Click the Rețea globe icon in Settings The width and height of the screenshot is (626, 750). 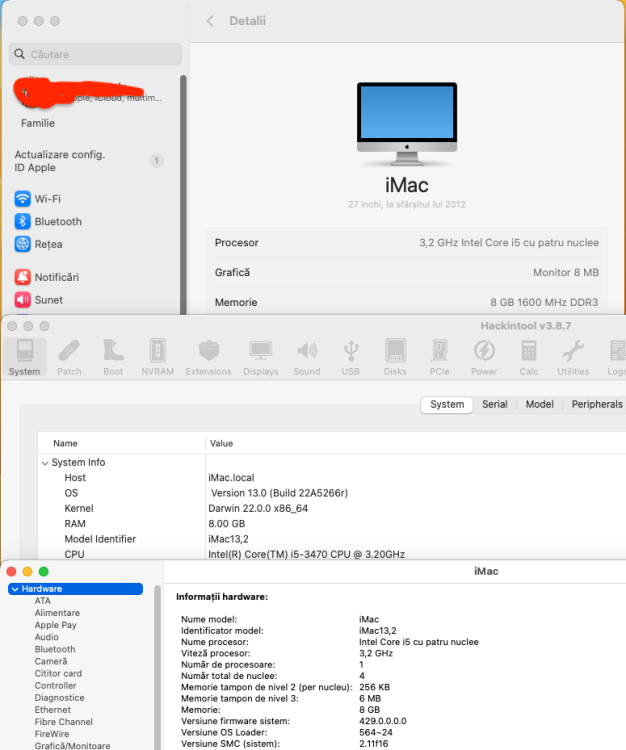click(x=22, y=244)
